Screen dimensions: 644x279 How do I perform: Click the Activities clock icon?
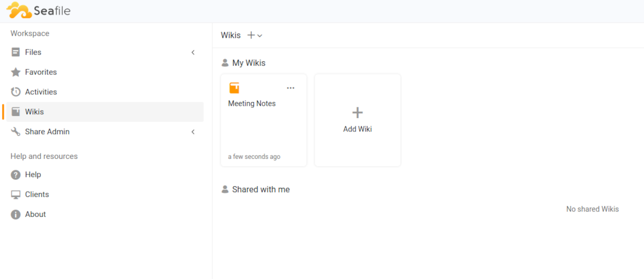point(16,92)
